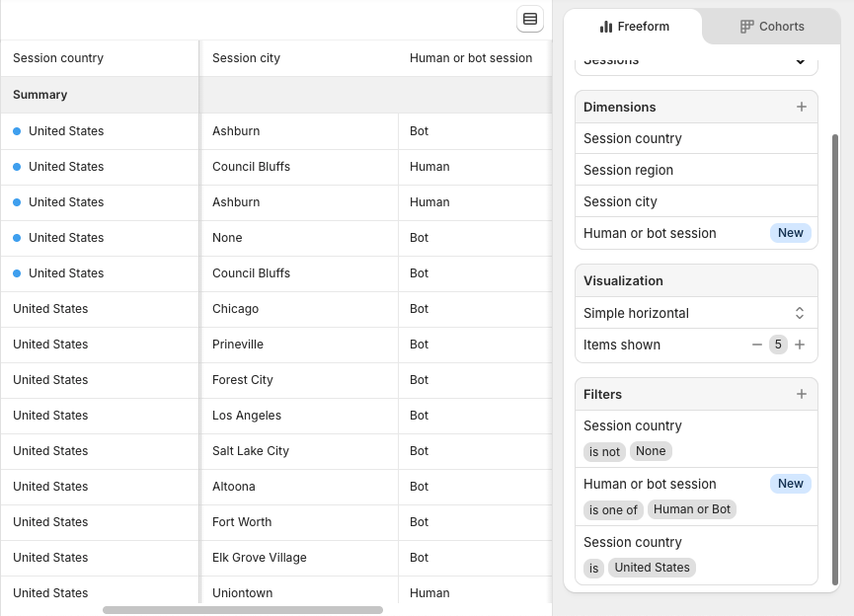854x616 pixels.
Task: Select the Uniontown city cell
Action: point(299,592)
